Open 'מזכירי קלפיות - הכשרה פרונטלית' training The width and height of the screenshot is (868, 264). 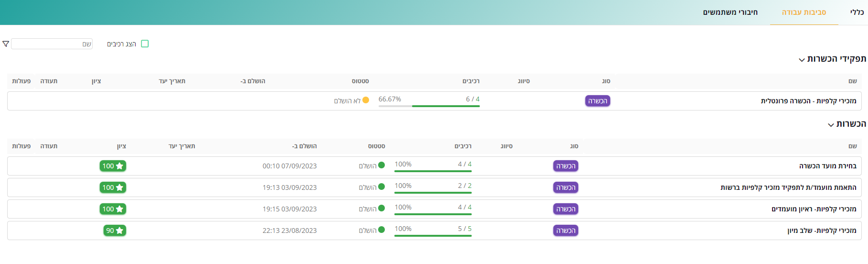click(808, 101)
